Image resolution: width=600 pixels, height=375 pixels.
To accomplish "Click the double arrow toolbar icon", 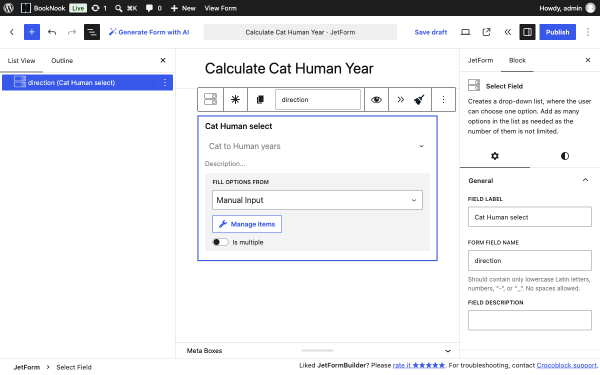I will click(401, 99).
